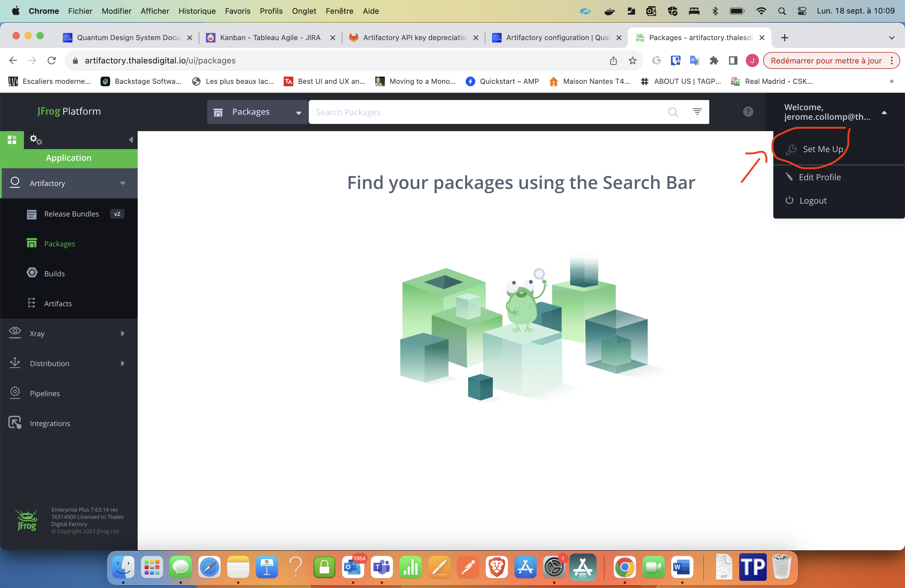Screen dimensions: 905x588
Task: Expand the Distribution submenu
Action: 122,363
